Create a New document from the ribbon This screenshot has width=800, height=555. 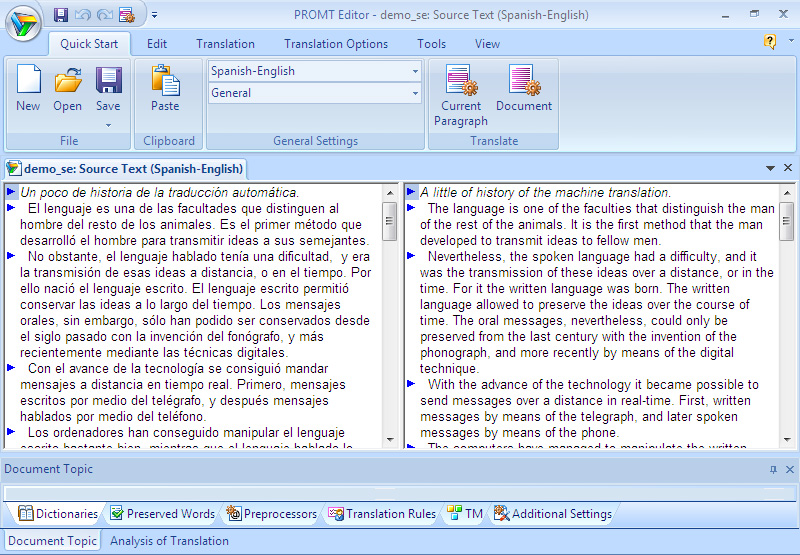click(x=28, y=88)
